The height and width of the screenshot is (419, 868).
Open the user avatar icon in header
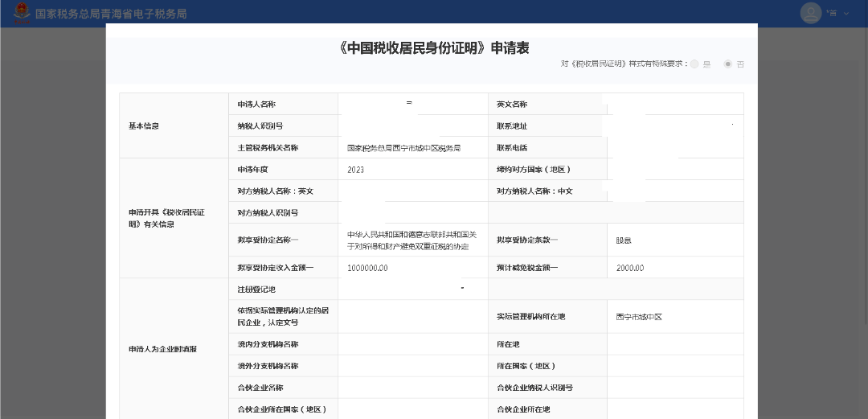810,14
